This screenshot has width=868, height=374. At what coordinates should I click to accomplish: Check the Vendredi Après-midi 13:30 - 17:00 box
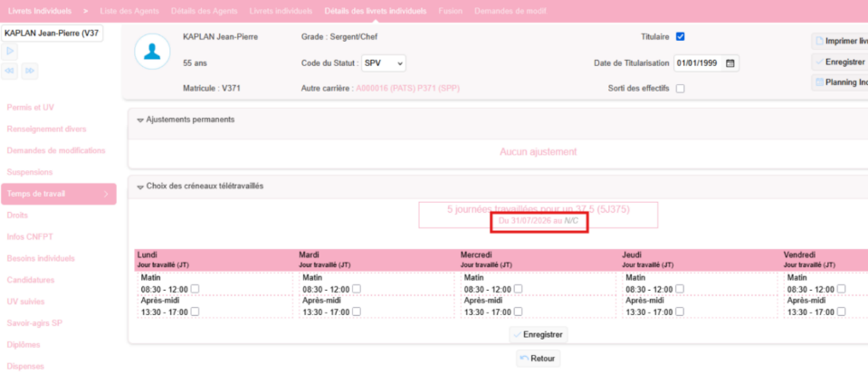pos(842,312)
